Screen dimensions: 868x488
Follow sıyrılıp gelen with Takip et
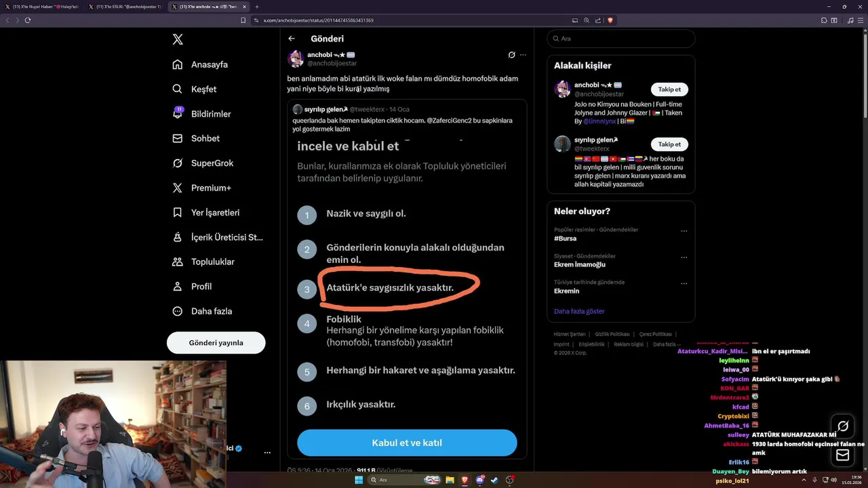pyautogui.click(x=669, y=144)
